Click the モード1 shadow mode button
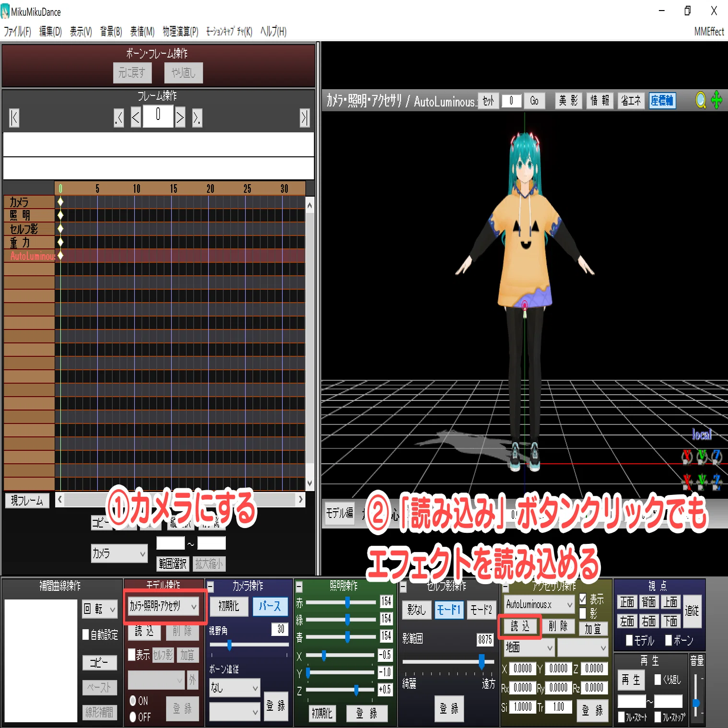Screen dimensions: 728x728 pyautogui.click(x=449, y=610)
